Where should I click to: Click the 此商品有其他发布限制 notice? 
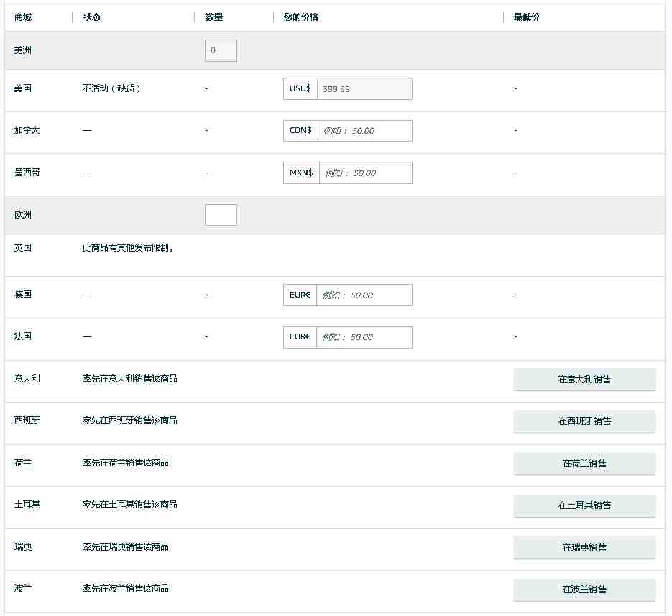[127, 248]
